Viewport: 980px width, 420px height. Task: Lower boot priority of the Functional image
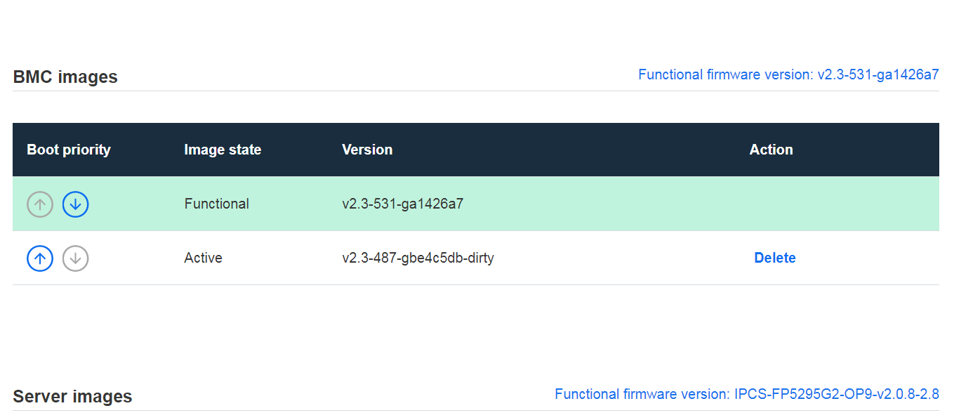click(75, 204)
